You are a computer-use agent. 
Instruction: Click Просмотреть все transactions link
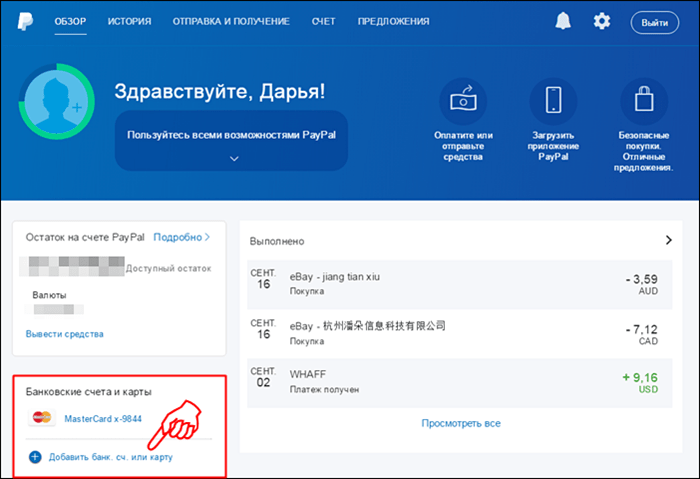[x=460, y=423]
